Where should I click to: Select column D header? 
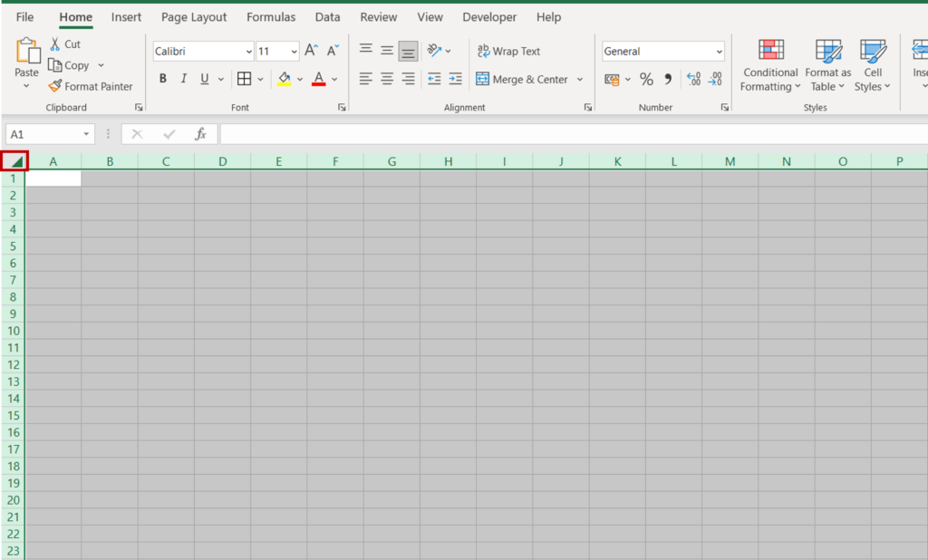(x=223, y=161)
